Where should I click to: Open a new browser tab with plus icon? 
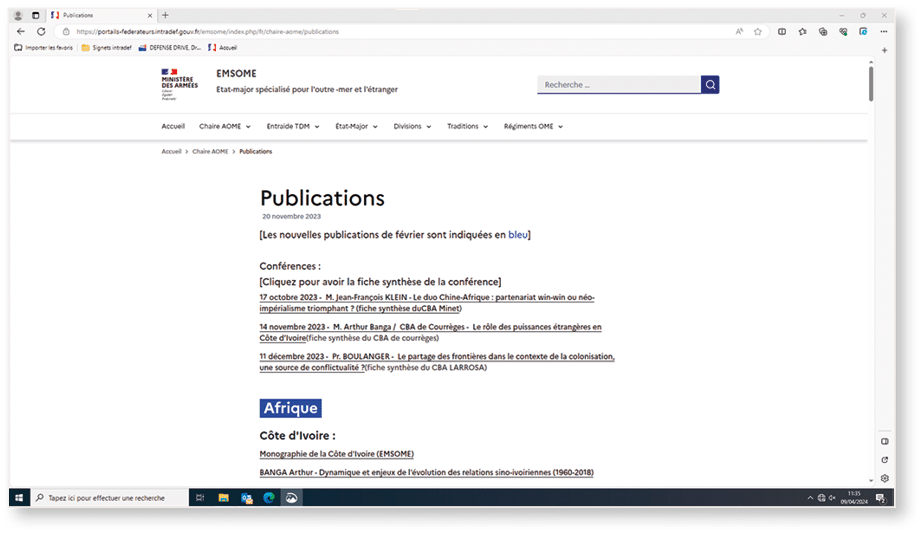(x=165, y=15)
